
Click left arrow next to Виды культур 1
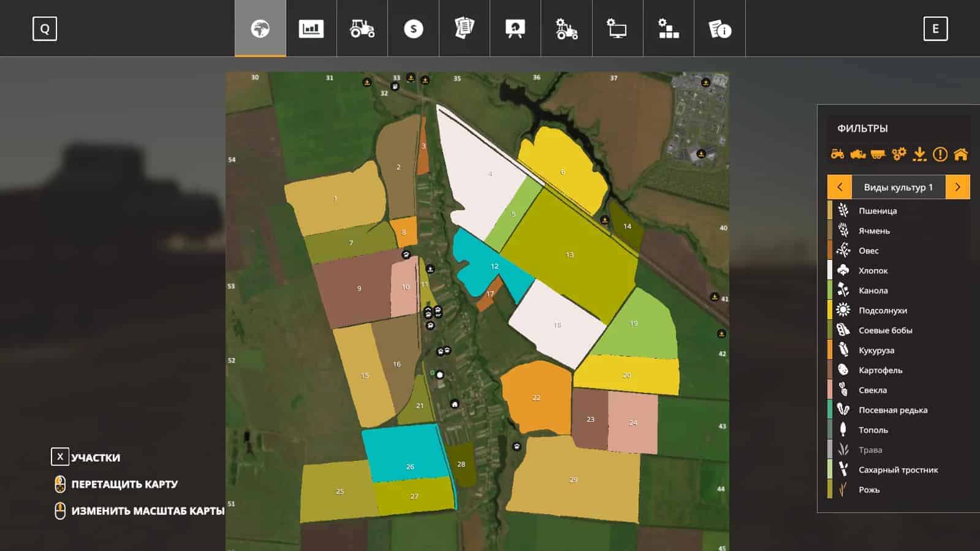(x=840, y=188)
